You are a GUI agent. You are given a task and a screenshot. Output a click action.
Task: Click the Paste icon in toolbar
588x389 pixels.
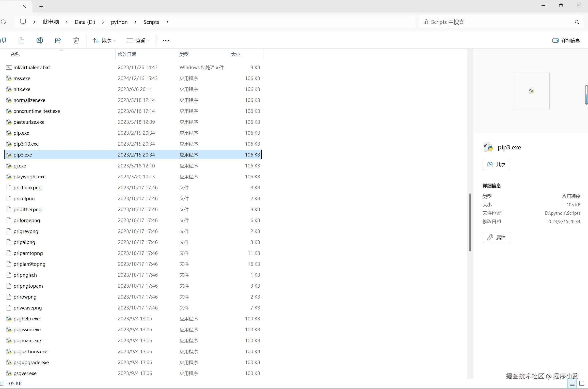pos(21,40)
